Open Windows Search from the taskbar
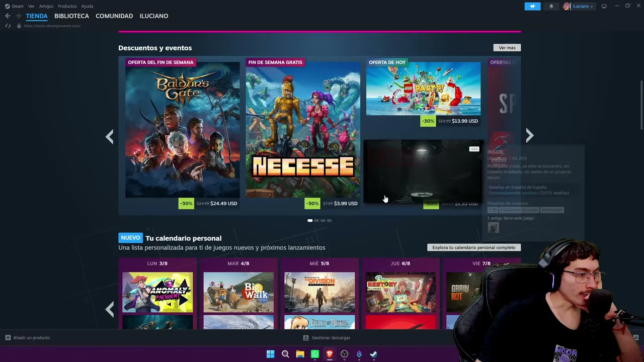Image resolution: width=644 pixels, height=362 pixels. [x=285, y=354]
